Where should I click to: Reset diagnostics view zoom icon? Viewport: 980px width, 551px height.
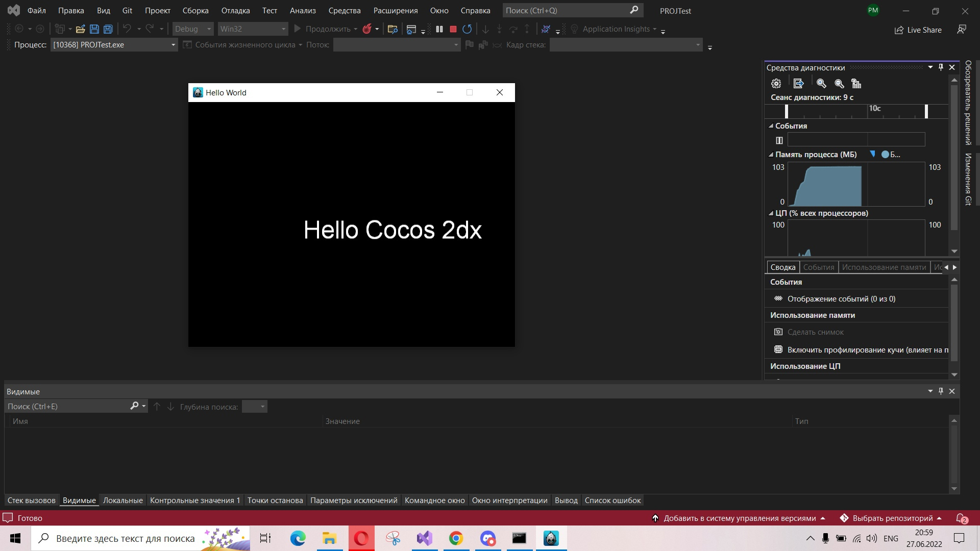click(x=856, y=83)
